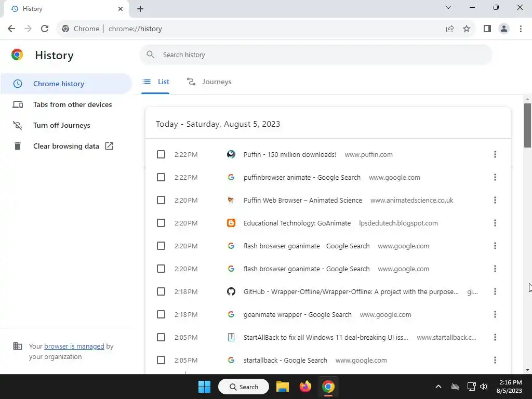Screen dimensions: 532x399
Task: Select the Puffin Web Browser – Animated Science checkbox
Action: [x=161, y=201]
